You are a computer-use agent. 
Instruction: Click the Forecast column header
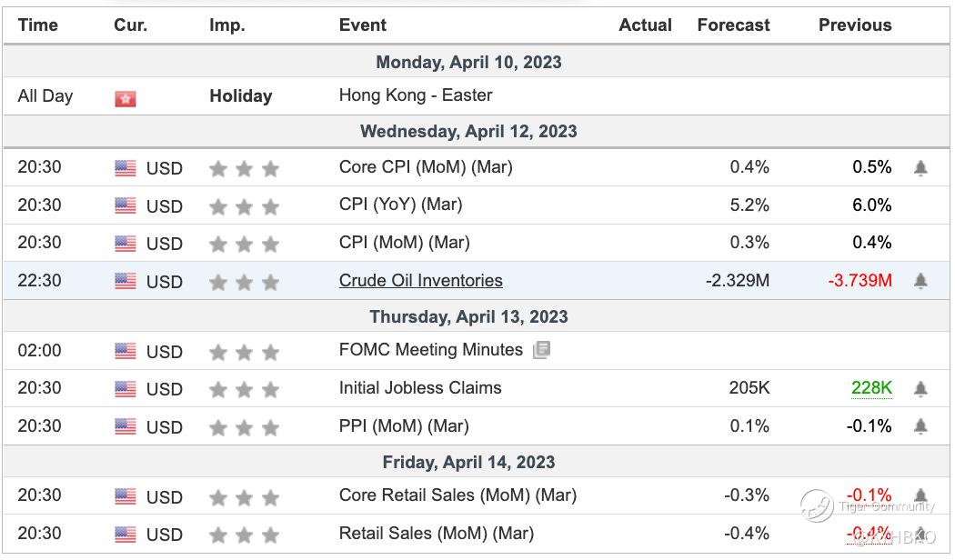733,25
